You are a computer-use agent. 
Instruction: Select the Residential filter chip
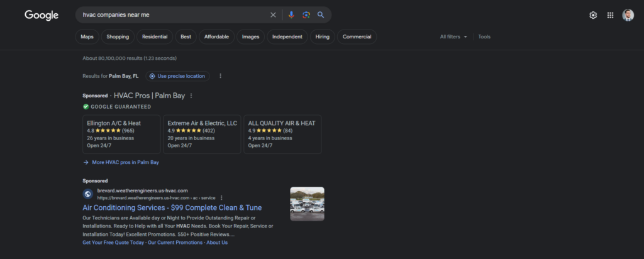coord(155,36)
